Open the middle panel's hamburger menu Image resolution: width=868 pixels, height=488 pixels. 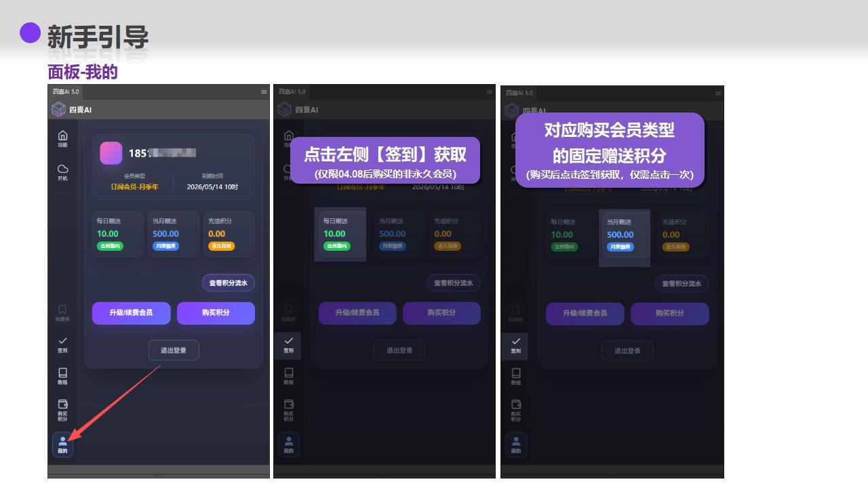coord(490,91)
